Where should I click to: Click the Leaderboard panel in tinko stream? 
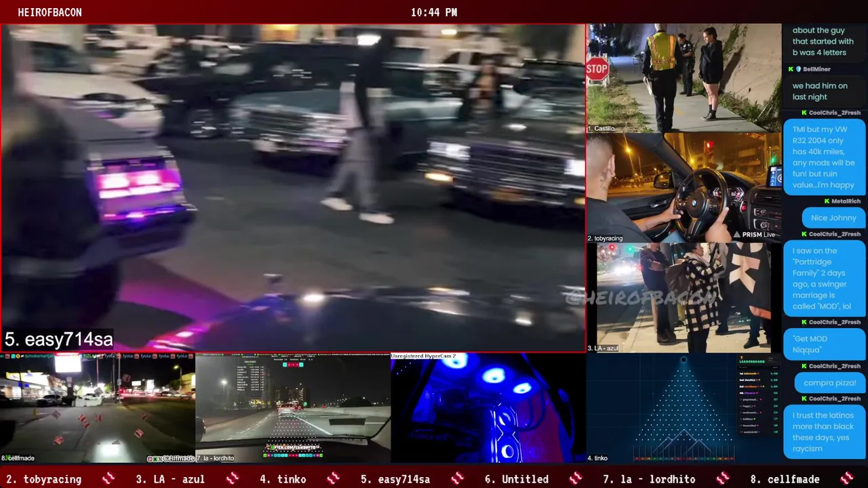coord(759,395)
